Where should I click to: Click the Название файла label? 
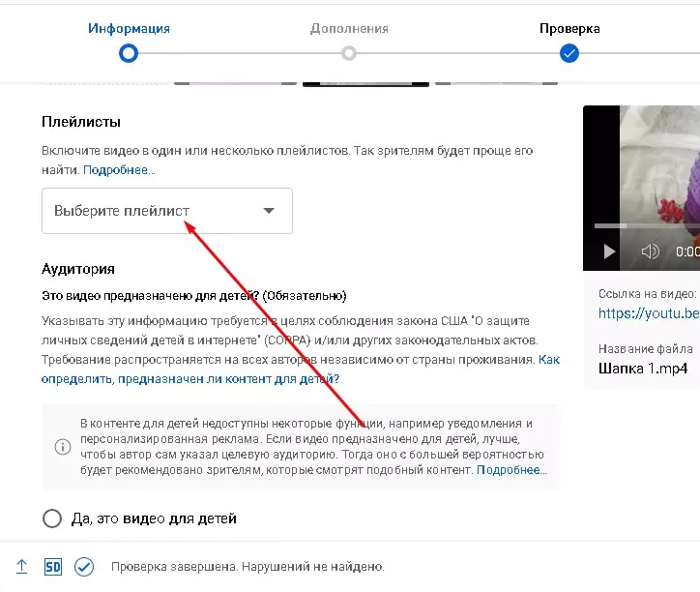coord(646,349)
